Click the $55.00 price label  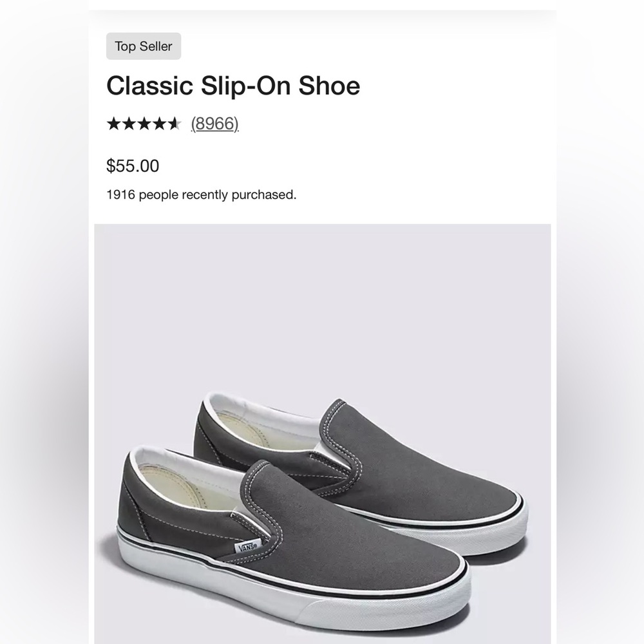[133, 166]
